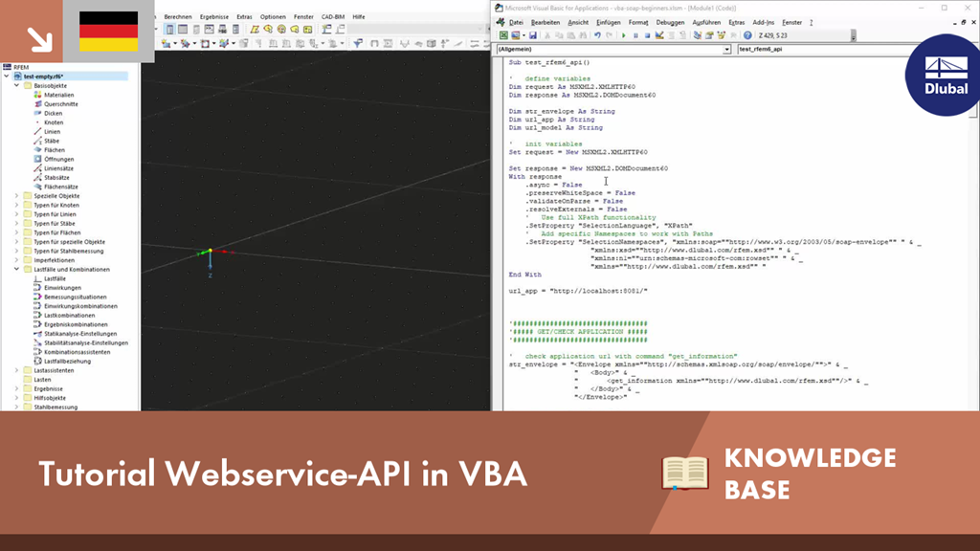Open the Optionen menu in RFEM
The height and width of the screenshot is (551, 980).
tap(273, 17)
